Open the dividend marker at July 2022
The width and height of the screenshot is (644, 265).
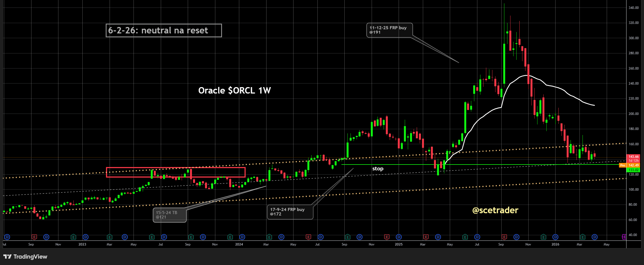(7, 237)
